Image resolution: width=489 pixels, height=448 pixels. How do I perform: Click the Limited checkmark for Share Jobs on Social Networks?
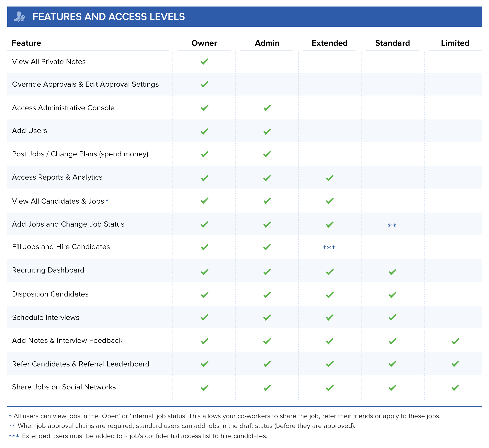[x=455, y=388]
